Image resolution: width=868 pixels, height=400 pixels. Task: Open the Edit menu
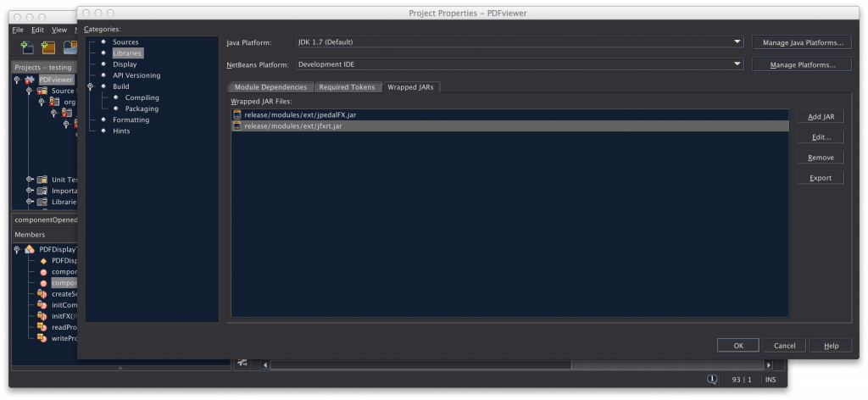[39, 30]
